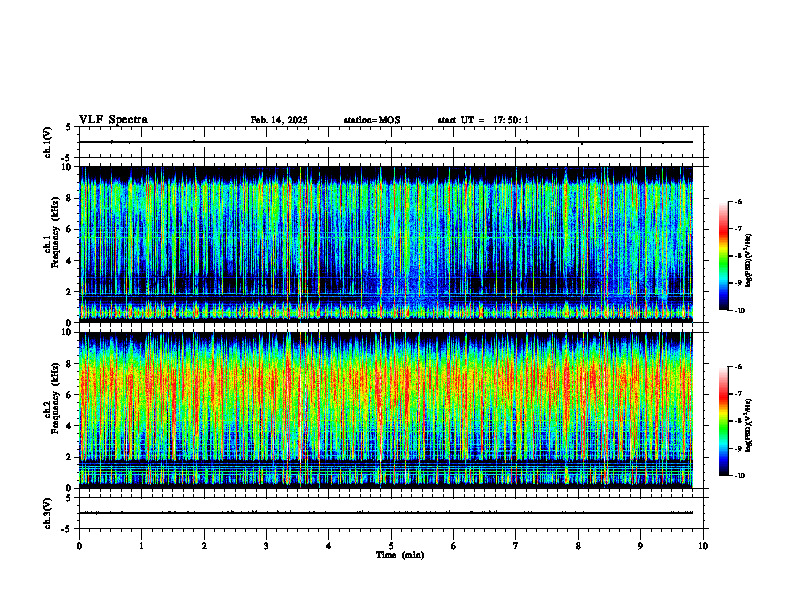Screen dimensions: 792x612
Task: Click the "ch.3(V)" bottom waveform axis label
Action: (x=47, y=513)
